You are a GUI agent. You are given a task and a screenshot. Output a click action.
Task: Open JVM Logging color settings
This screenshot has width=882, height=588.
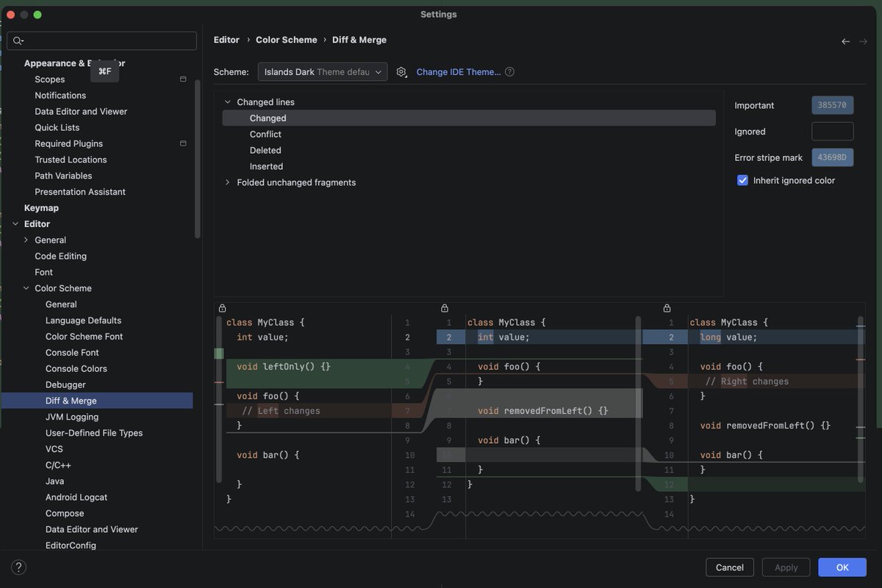tap(72, 417)
